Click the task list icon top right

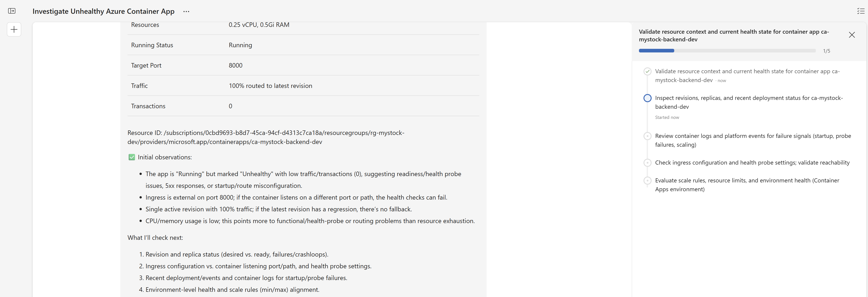click(x=860, y=11)
